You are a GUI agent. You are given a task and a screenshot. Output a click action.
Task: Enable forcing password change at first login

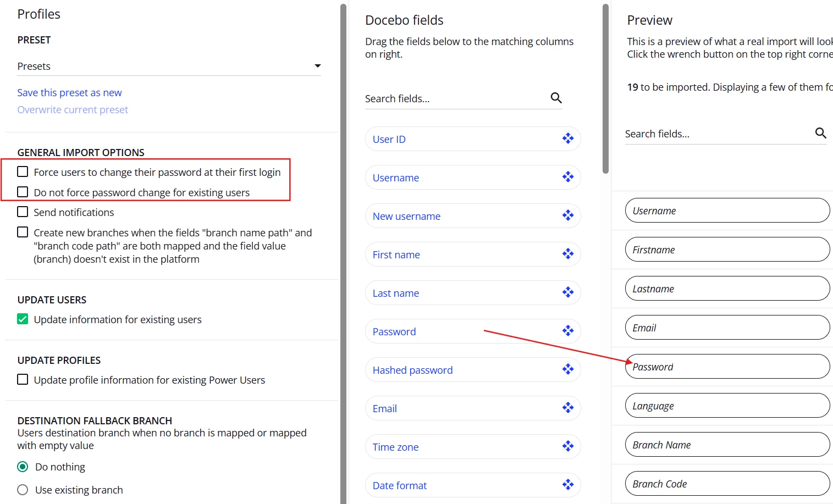23,172
